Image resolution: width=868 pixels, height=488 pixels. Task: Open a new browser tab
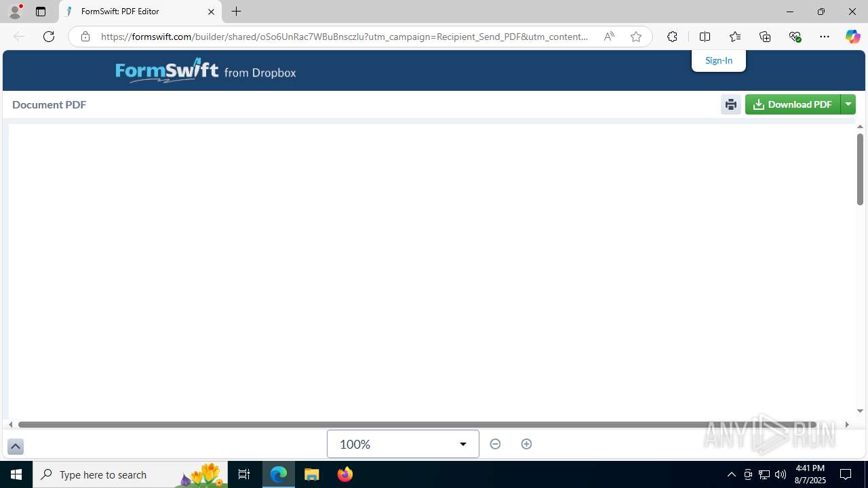click(x=236, y=12)
